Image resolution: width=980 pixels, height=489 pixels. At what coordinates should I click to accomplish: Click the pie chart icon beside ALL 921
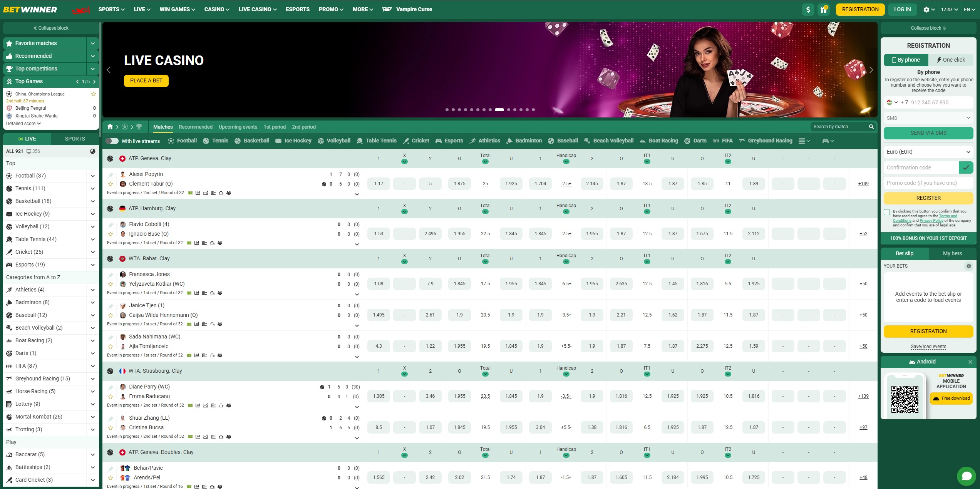92,151
